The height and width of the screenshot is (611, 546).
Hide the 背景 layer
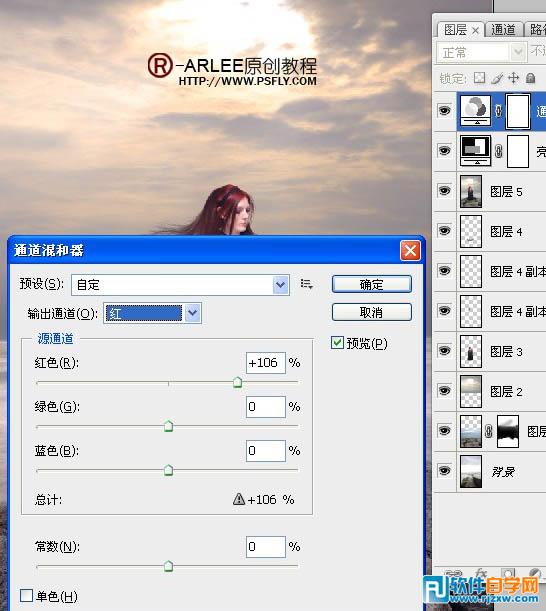pyautogui.click(x=444, y=471)
